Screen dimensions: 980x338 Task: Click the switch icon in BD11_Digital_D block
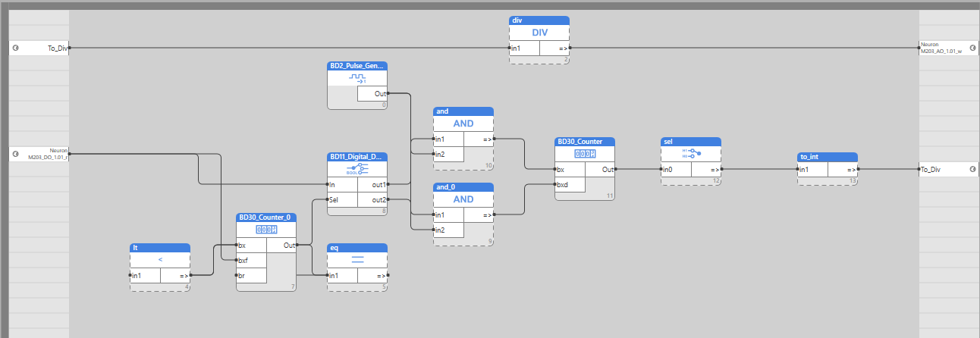tap(357, 169)
